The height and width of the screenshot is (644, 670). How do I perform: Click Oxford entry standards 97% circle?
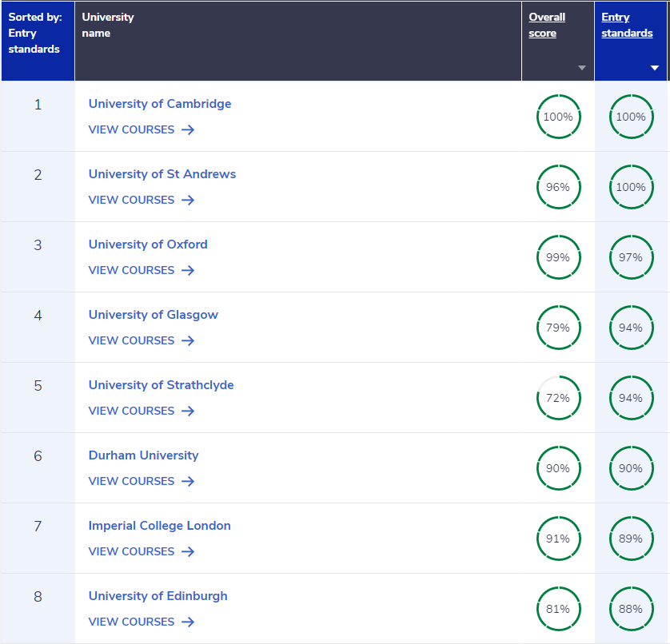point(631,257)
